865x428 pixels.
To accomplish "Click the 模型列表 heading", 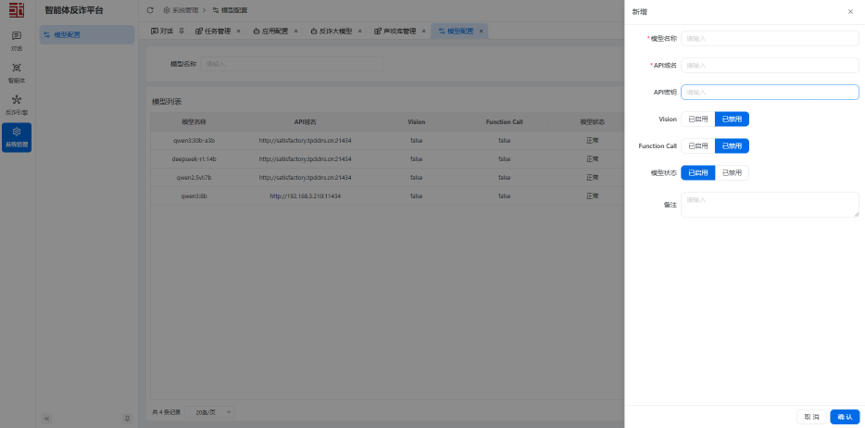I will [x=167, y=102].
